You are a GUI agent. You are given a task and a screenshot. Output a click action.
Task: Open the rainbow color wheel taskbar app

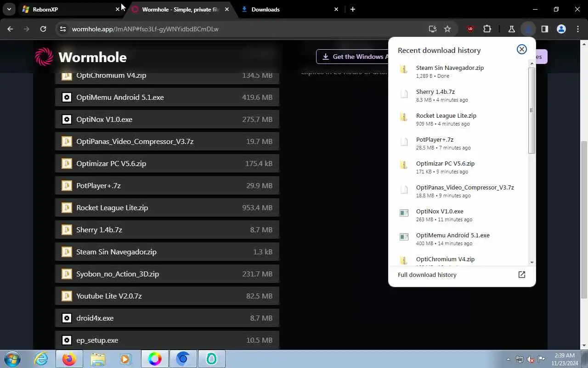[x=155, y=359]
